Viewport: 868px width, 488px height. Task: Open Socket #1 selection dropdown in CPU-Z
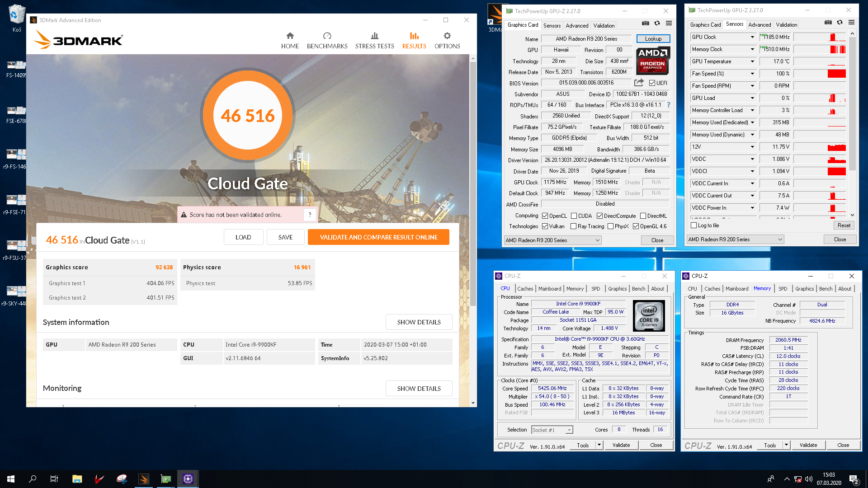pos(552,430)
